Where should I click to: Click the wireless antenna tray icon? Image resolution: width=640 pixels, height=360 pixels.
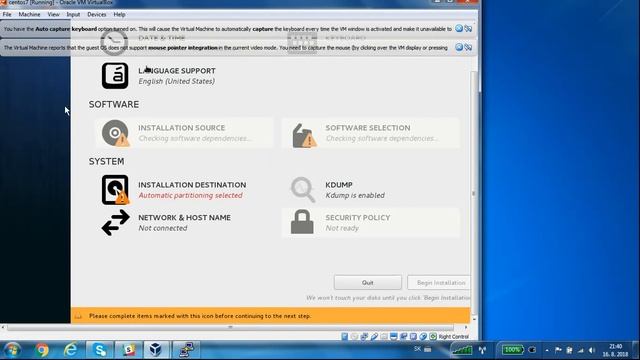(482, 350)
